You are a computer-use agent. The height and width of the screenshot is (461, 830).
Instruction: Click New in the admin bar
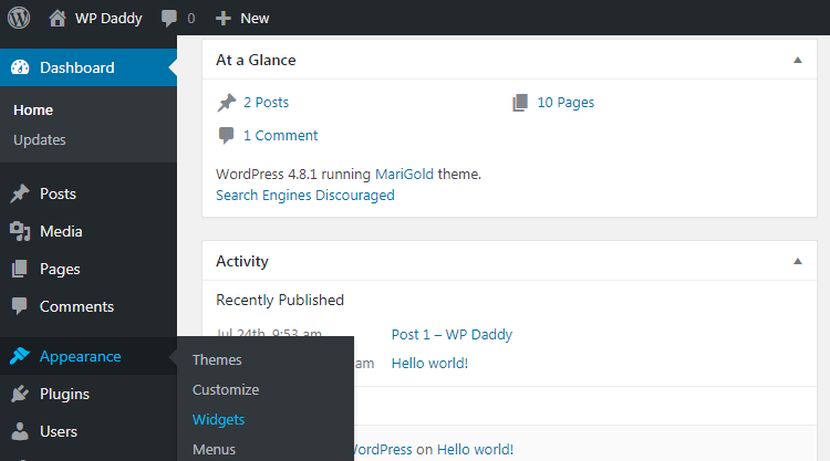pos(255,18)
